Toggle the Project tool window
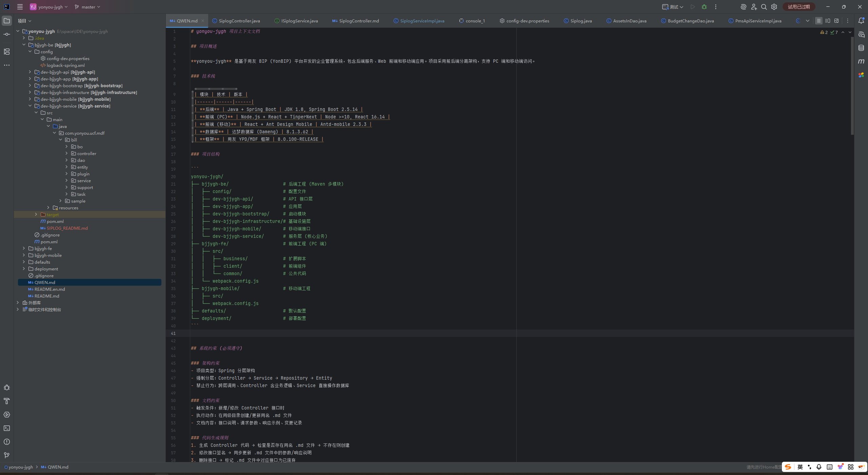Viewport: 868px width, 475px height. coord(7,21)
